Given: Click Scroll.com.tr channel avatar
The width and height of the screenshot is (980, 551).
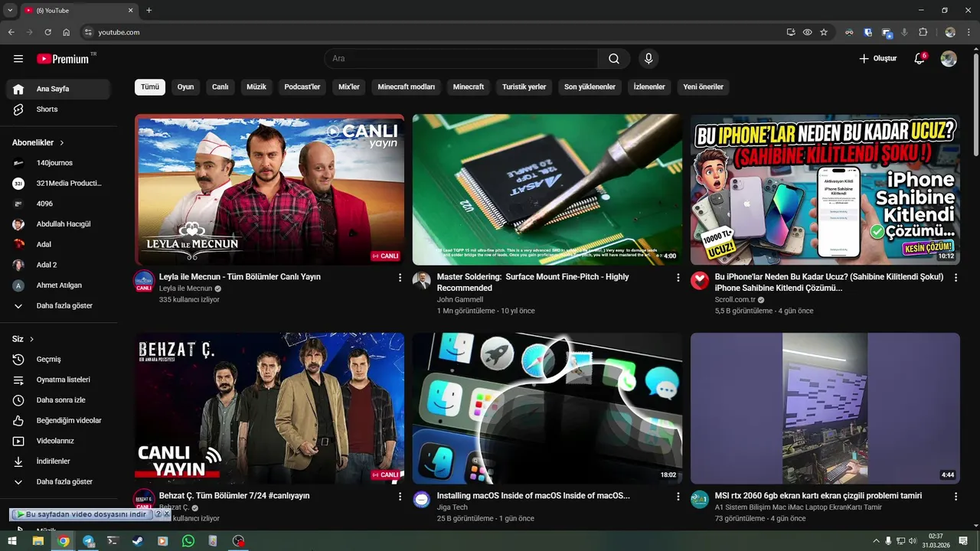Looking at the screenshot, I should (x=700, y=280).
